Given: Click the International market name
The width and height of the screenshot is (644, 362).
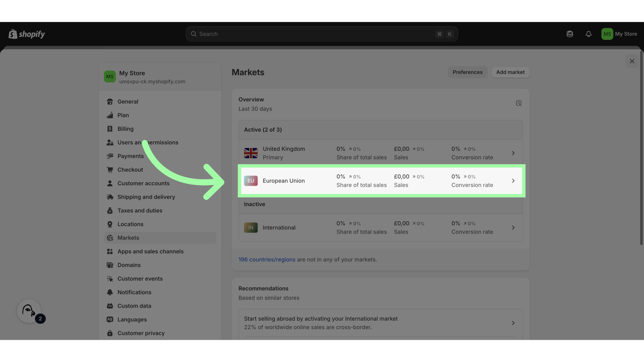Looking at the screenshot, I should point(279,228).
